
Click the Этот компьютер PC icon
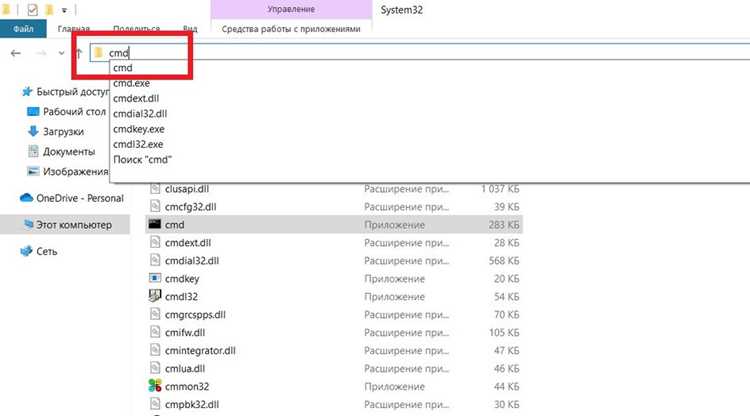(29, 224)
